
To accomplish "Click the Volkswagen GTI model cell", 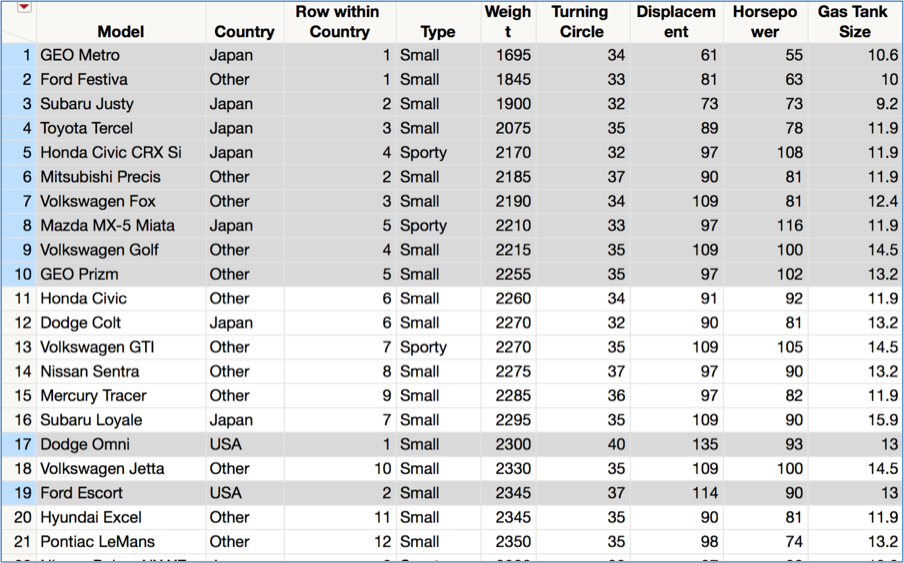I will 97,347.
